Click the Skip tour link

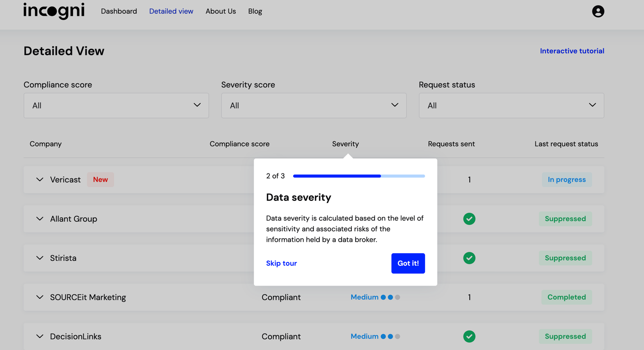click(x=281, y=263)
